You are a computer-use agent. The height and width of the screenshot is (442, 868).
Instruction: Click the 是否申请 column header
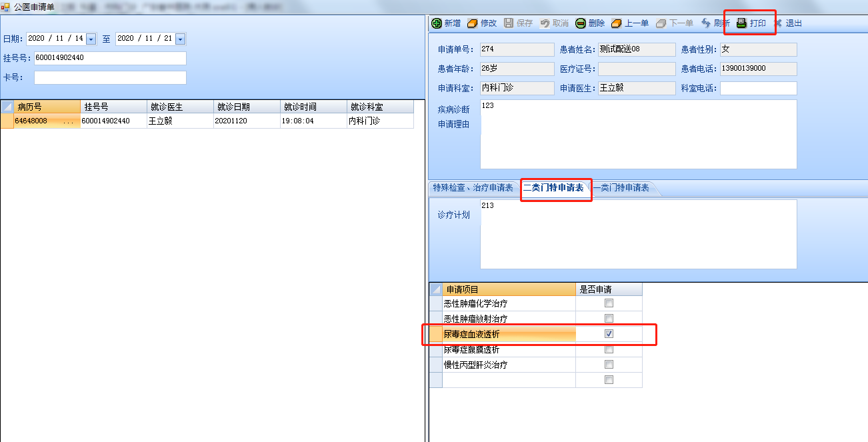point(609,289)
